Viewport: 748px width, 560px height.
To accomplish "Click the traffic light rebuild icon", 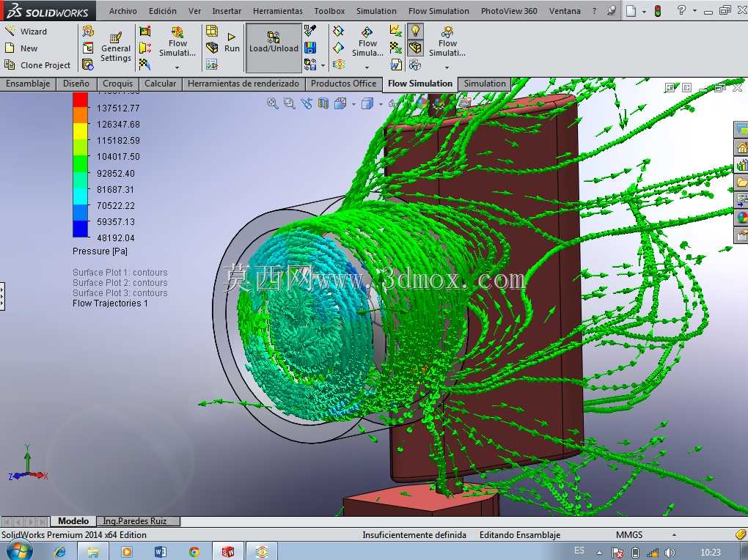I will click(x=659, y=10).
